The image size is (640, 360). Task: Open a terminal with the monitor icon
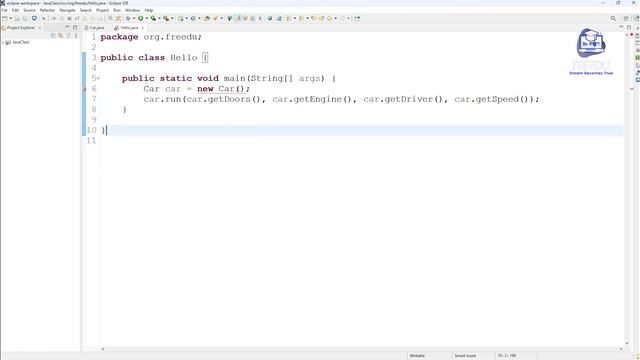tap(34, 18)
